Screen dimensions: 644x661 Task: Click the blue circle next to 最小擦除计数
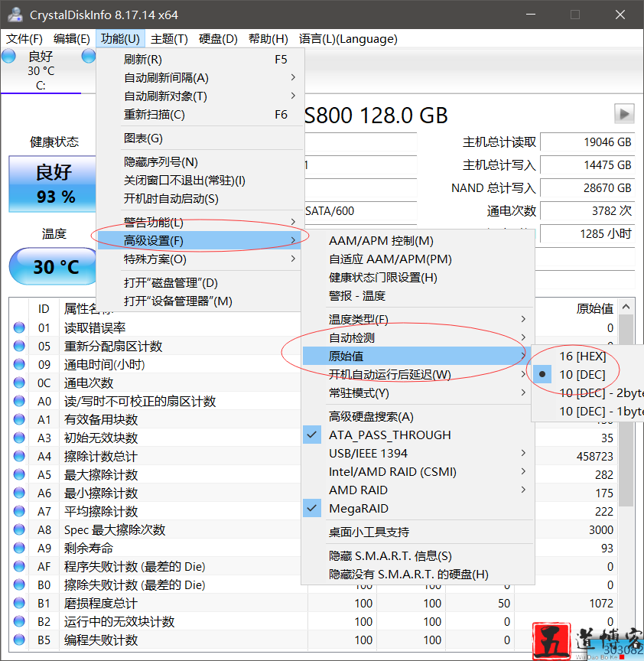19,493
